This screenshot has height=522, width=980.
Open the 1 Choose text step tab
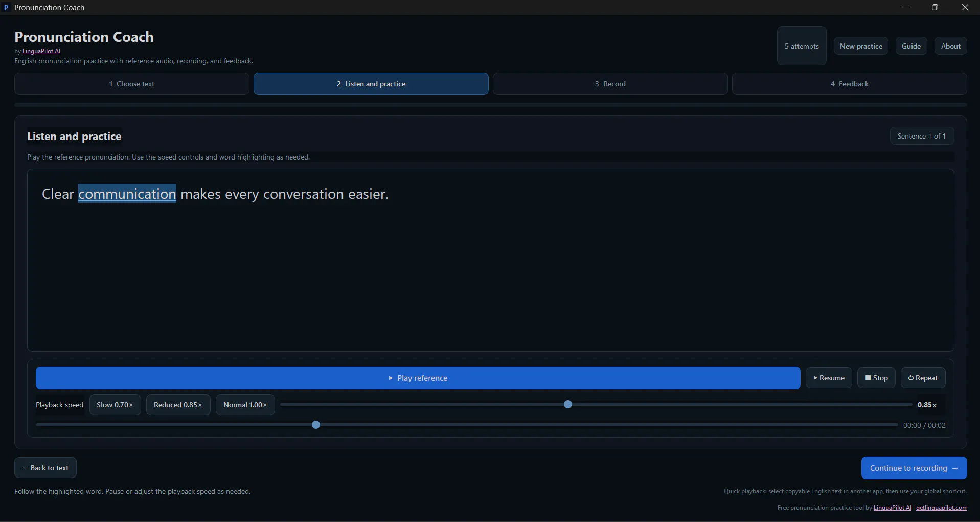[132, 84]
